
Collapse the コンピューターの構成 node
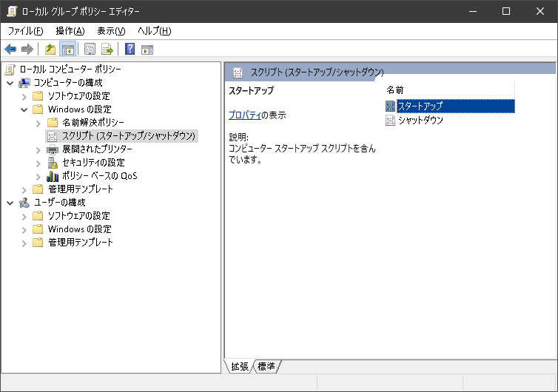tap(10, 84)
